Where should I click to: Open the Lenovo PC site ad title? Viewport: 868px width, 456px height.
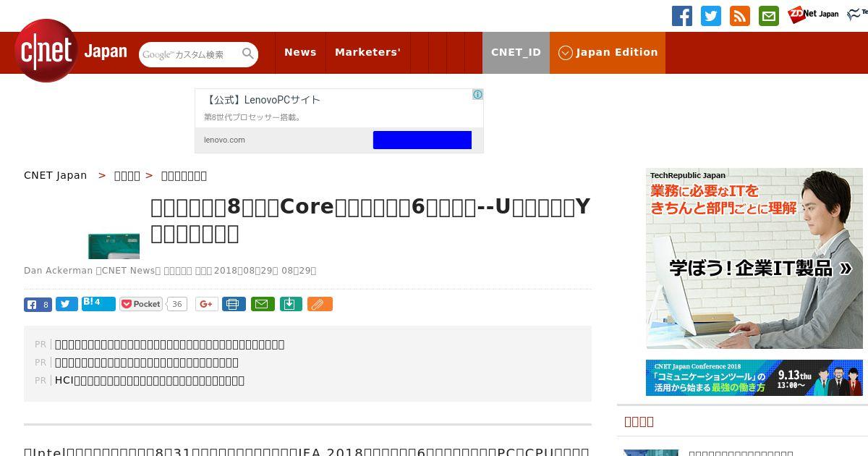tap(263, 100)
